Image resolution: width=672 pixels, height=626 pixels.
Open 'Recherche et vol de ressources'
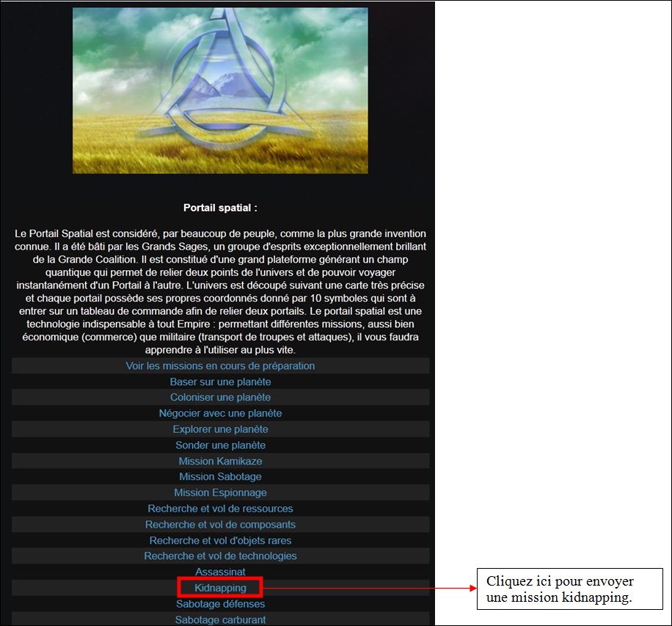coord(220,509)
